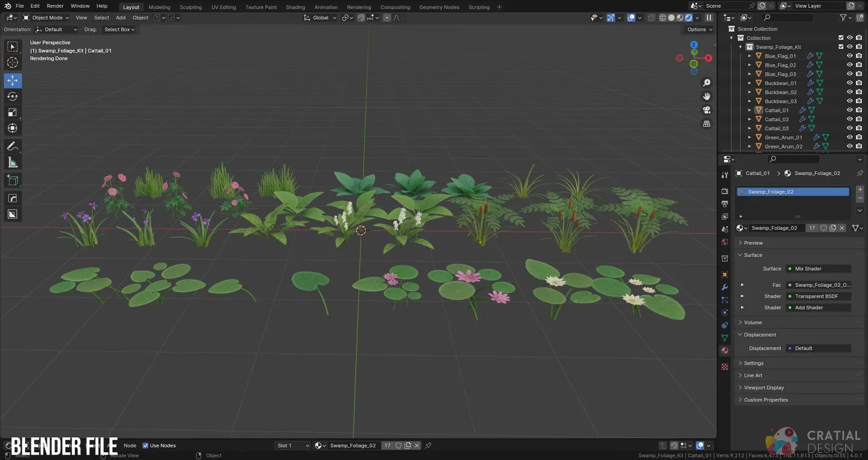The height and width of the screenshot is (460, 868).
Task: Open the viewport Add menu
Action: pyautogui.click(x=121, y=17)
